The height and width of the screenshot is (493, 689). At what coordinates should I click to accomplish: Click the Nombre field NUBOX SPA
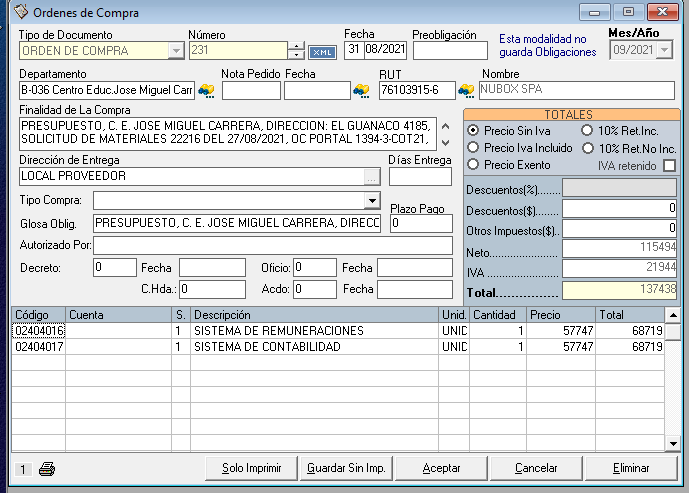pos(577,90)
